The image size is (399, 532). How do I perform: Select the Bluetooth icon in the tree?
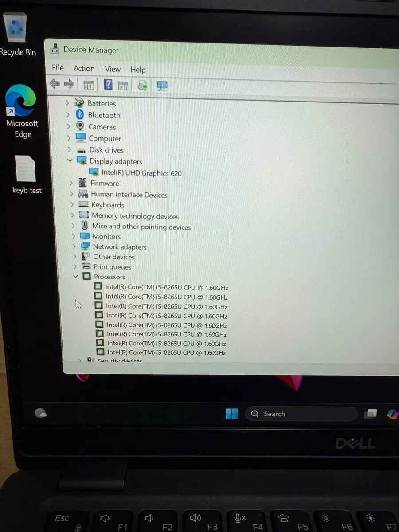tap(80, 114)
